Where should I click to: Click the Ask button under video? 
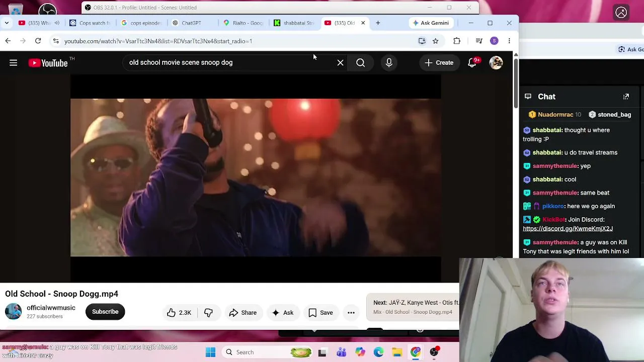tap(283, 313)
